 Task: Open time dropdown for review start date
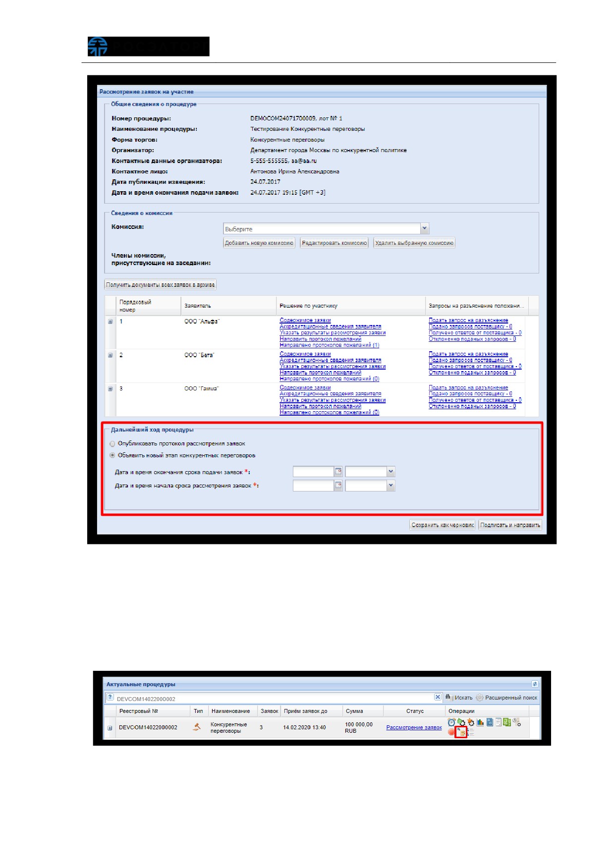(x=391, y=485)
